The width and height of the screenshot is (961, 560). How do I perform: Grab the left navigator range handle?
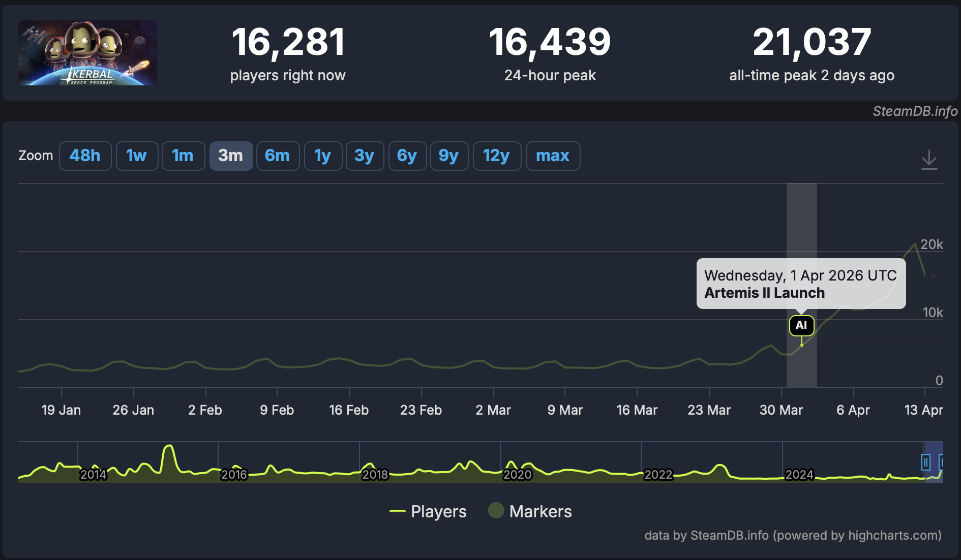tap(926, 462)
